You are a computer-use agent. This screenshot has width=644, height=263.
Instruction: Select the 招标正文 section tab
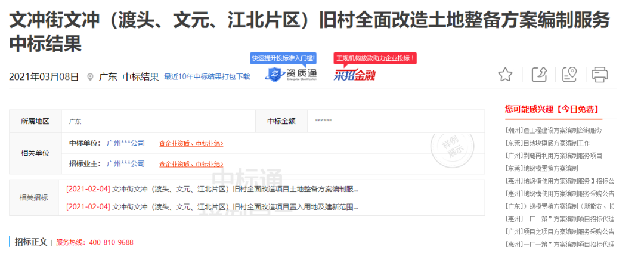point(30,242)
